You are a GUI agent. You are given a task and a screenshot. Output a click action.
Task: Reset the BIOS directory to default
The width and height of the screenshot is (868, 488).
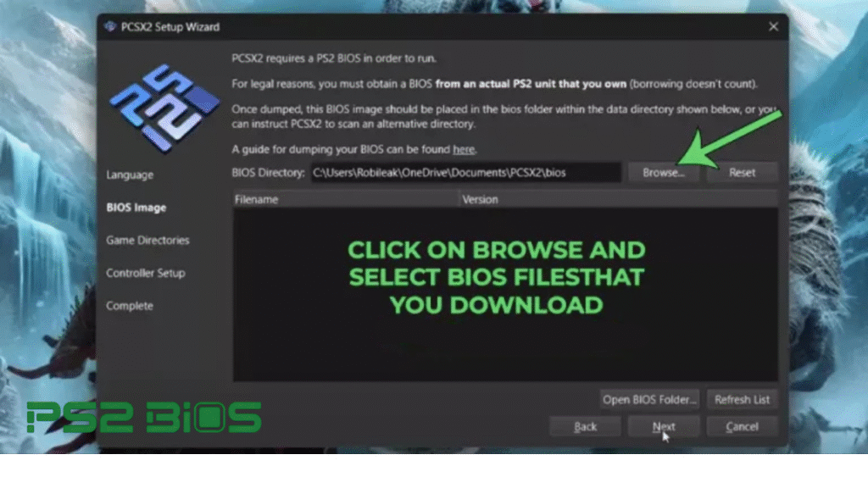[x=742, y=172]
